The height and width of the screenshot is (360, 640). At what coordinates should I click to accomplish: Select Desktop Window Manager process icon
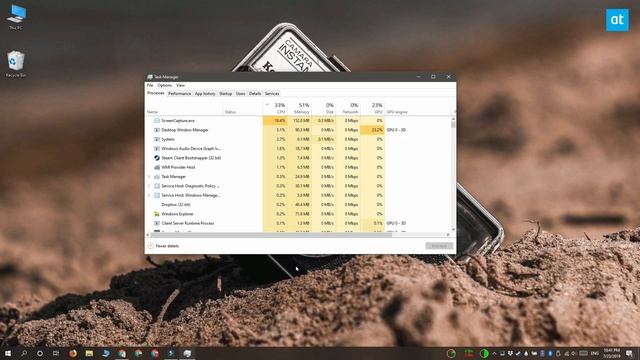tap(157, 130)
